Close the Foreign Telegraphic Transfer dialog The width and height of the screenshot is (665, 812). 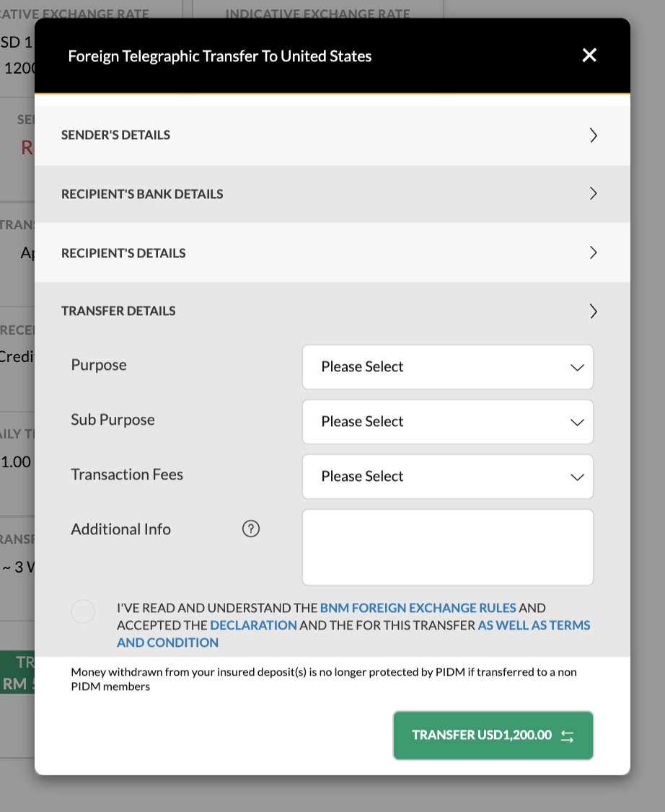589,55
